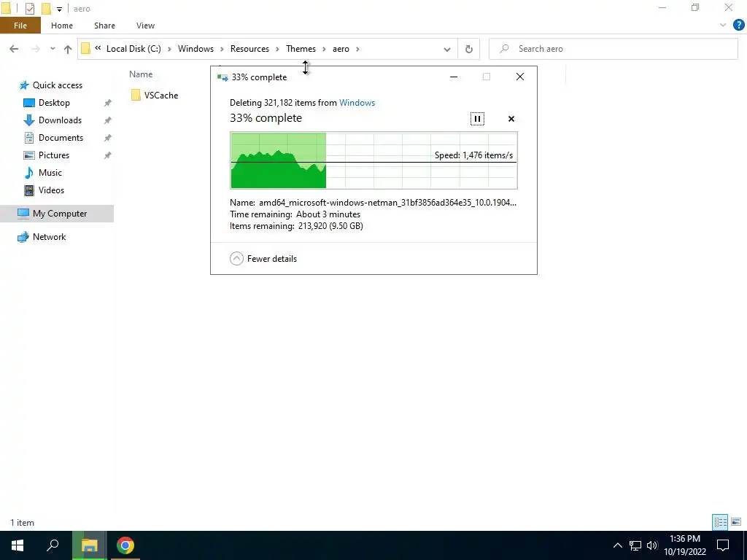The image size is (747, 560).
Task: Expand chevron after Resources breadcrumb
Action: (x=277, y=49)
